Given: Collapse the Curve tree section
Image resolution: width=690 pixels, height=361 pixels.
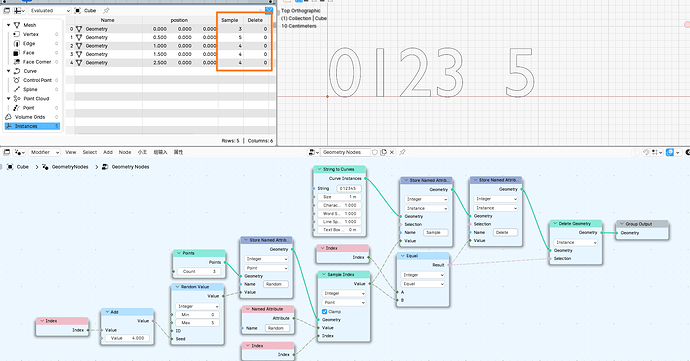Looking at the screenshot, I should point(8,71).
